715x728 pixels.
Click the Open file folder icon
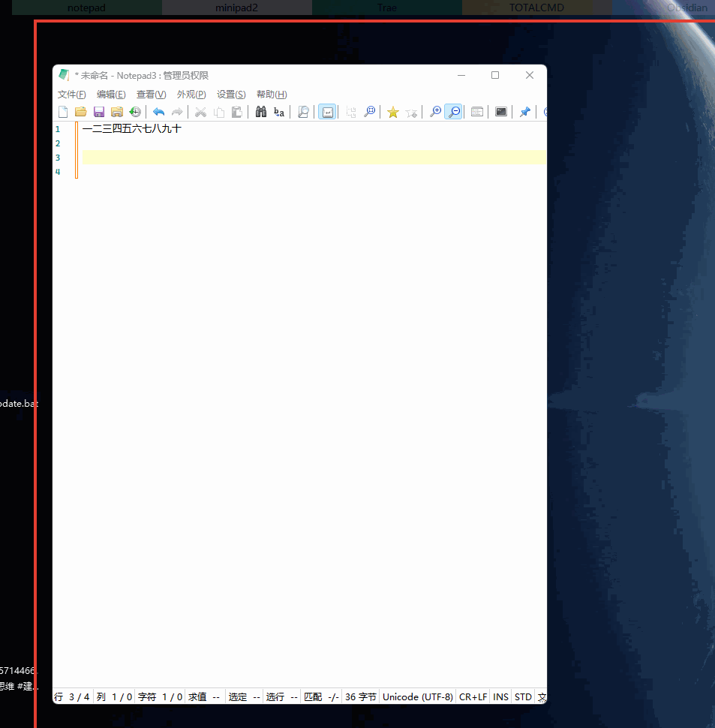click(81, 112)
